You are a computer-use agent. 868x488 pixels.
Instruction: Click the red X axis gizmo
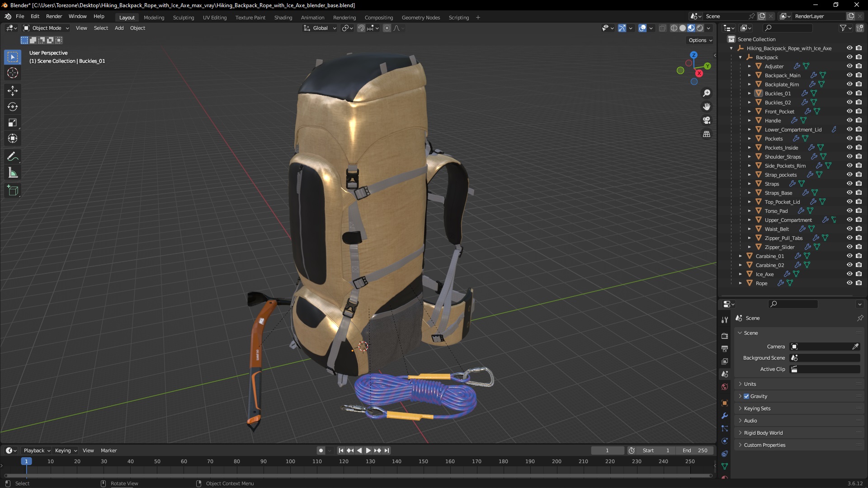click(x=699, y=73)
